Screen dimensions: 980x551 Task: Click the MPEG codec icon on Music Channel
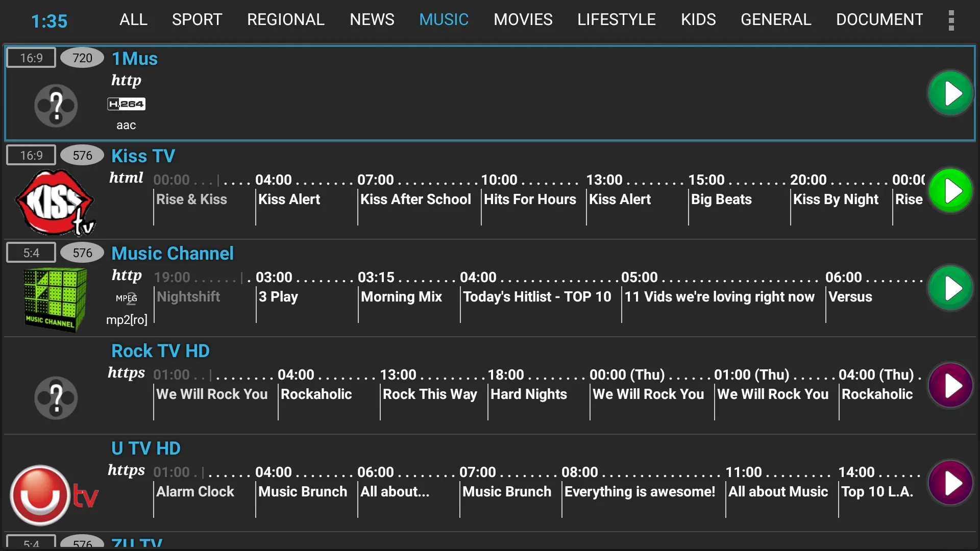point(126,297)
